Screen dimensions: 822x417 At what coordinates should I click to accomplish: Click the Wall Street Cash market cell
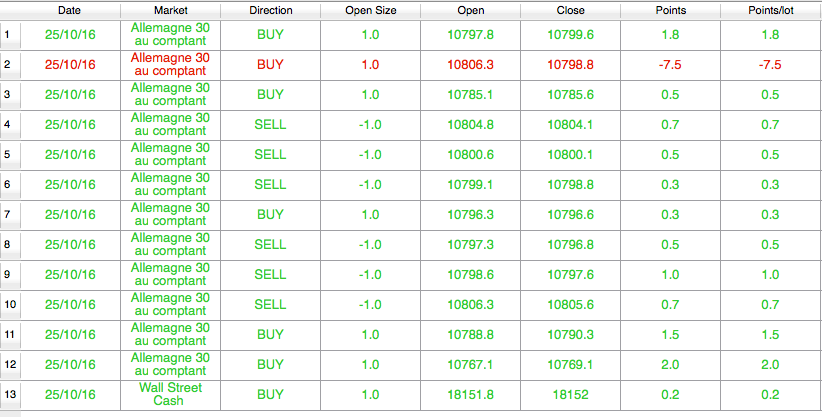click(x=170, y=394)
